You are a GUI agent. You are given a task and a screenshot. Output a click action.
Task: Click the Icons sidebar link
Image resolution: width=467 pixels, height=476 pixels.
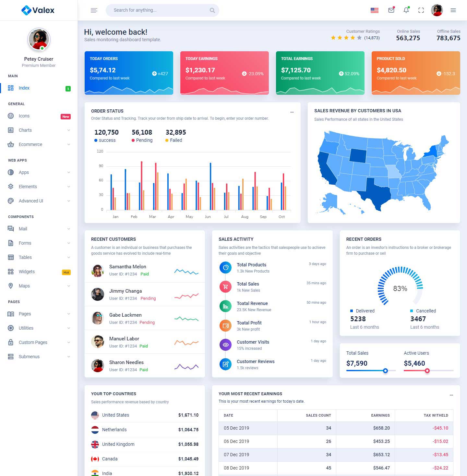(x=24, y=116)
